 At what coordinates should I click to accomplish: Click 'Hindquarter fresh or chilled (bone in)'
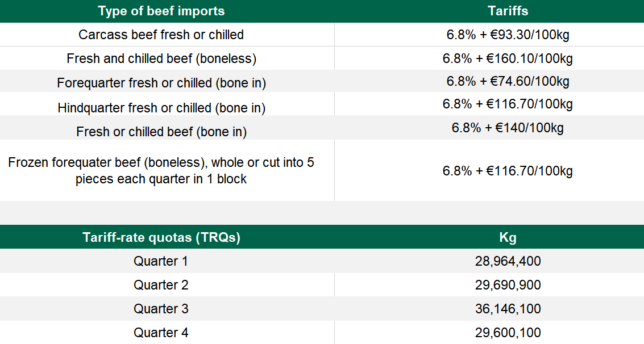pos(161,108)
